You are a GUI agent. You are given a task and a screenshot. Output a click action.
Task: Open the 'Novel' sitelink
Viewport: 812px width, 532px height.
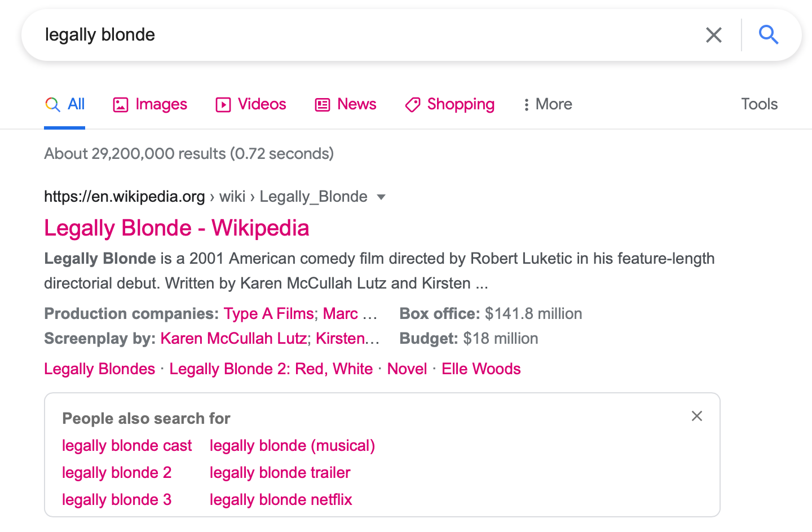point(407,369)
